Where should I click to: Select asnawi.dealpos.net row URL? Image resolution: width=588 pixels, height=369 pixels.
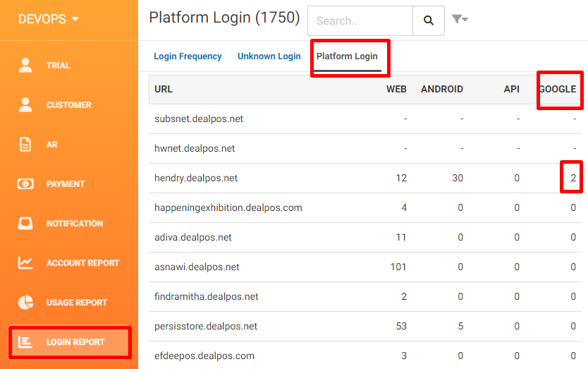coord(197,267)
